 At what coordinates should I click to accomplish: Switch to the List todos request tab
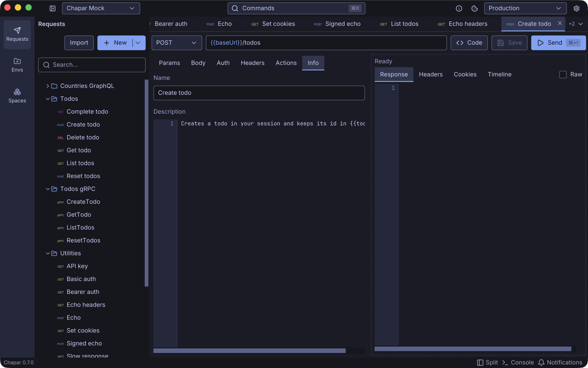399,24
